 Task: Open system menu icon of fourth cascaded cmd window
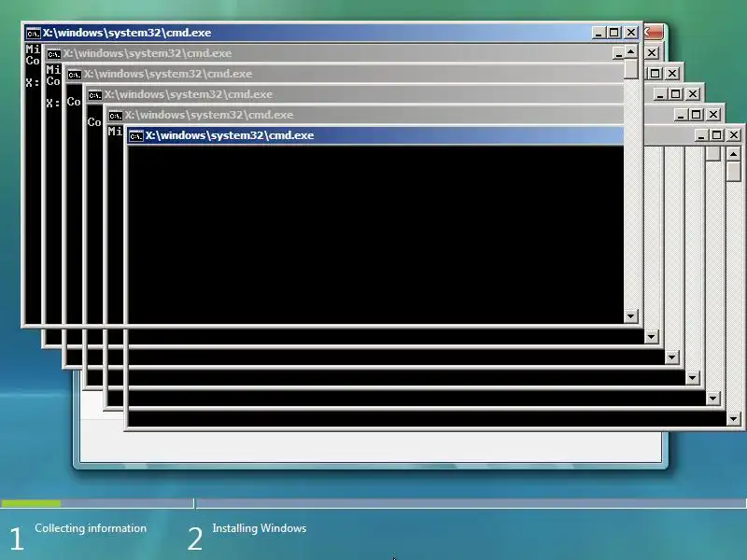coord(95,95)
